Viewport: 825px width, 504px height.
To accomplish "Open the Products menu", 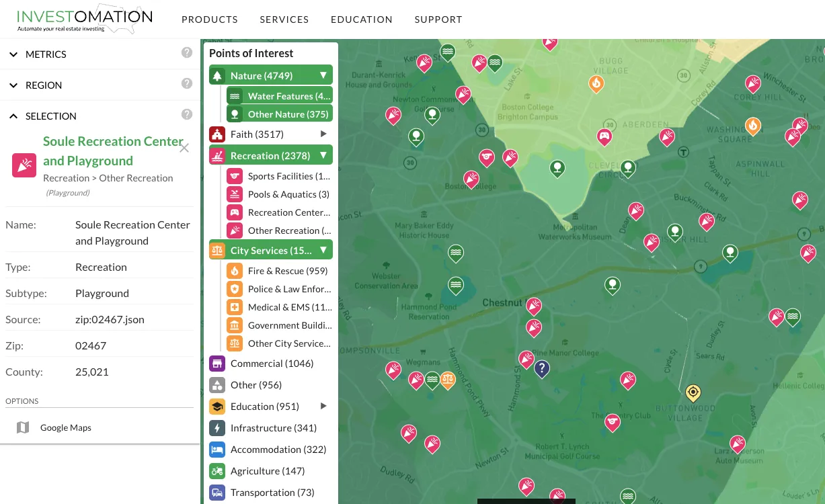I will coord(210,19).
